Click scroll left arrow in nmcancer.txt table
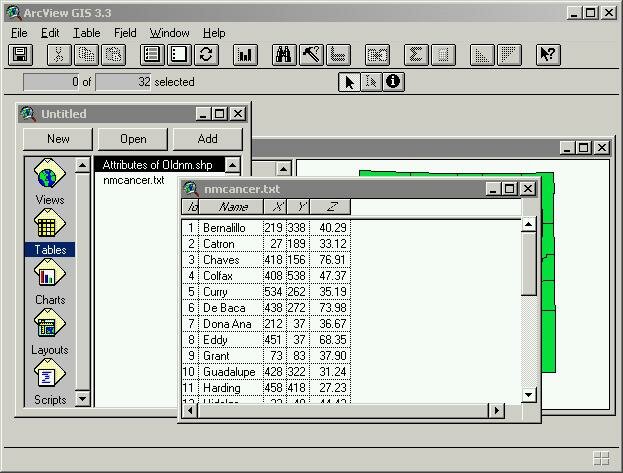 [x=190, y=411]
